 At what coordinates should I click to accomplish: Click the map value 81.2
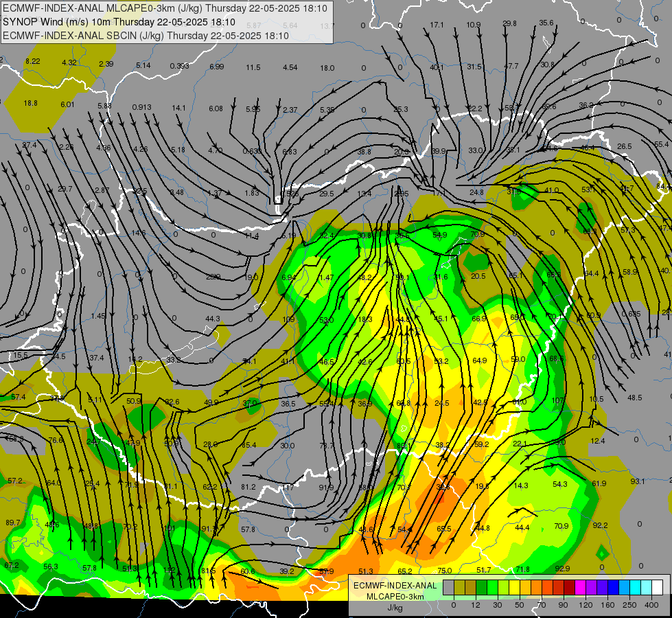pos(248,488)
